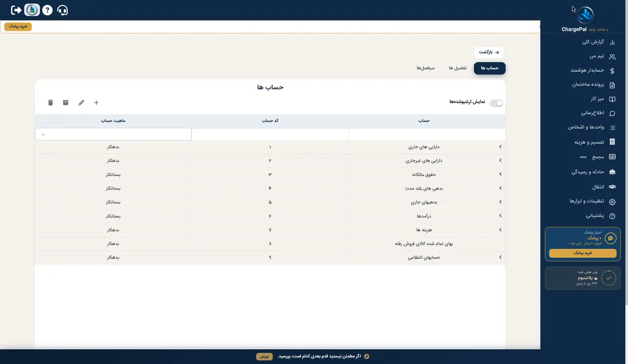Click the بازگشت back button
The image size is (628, 364).
point(489,52)
